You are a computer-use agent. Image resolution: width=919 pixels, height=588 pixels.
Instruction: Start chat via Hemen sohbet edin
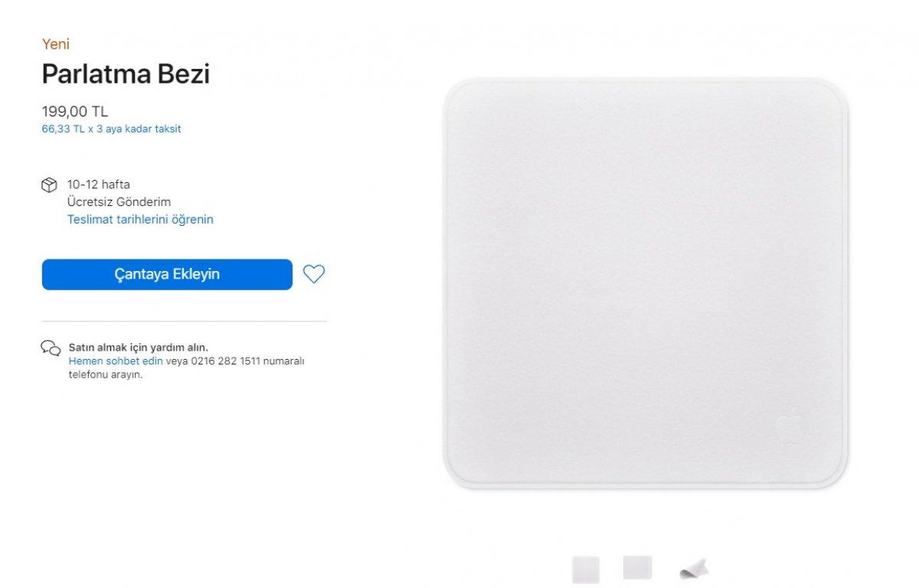pyautogui.click(x=116, y=361)
